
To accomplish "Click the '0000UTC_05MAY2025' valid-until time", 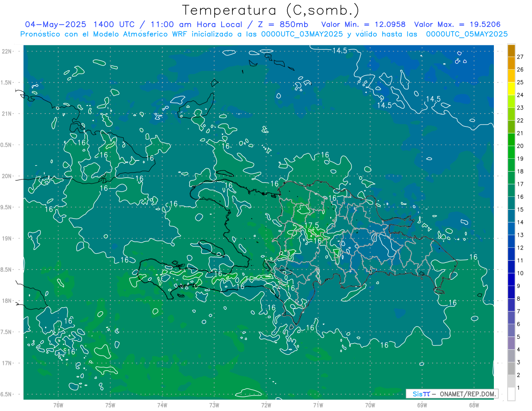I will 466,34.
